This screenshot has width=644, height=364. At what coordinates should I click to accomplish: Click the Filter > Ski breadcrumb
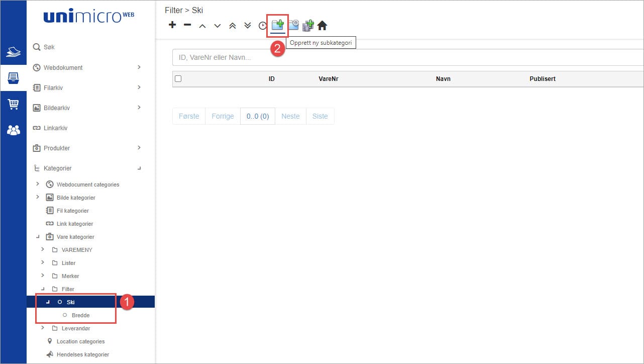click(x=184, y=10)
